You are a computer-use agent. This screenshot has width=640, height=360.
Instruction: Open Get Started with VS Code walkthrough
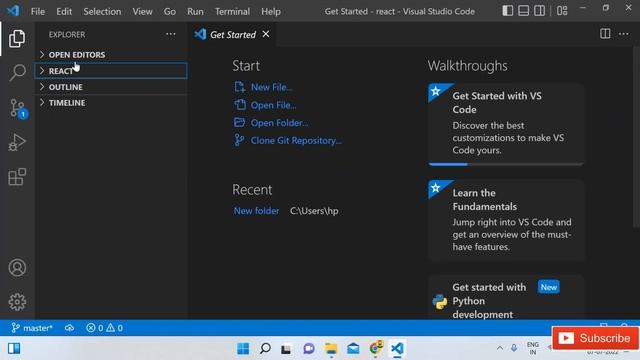coord(506,124)
